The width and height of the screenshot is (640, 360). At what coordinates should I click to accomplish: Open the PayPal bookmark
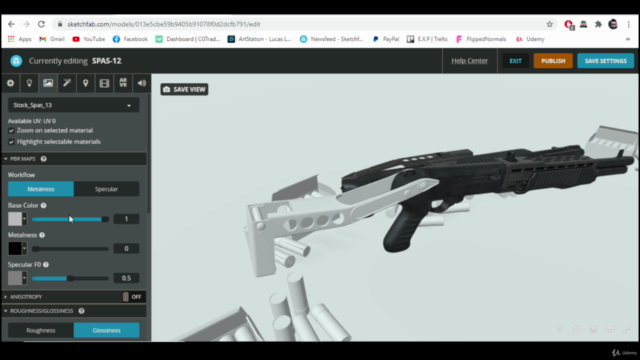pos(386,39)
